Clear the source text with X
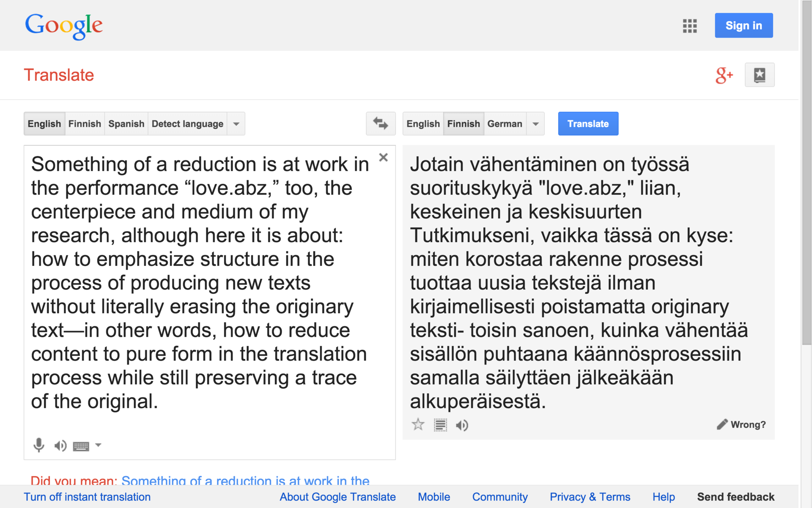 (383, 157)
